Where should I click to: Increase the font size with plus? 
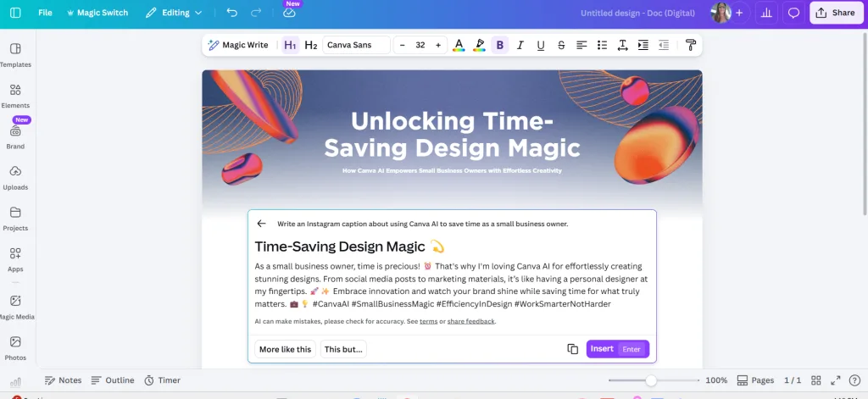tap(438, 45)
